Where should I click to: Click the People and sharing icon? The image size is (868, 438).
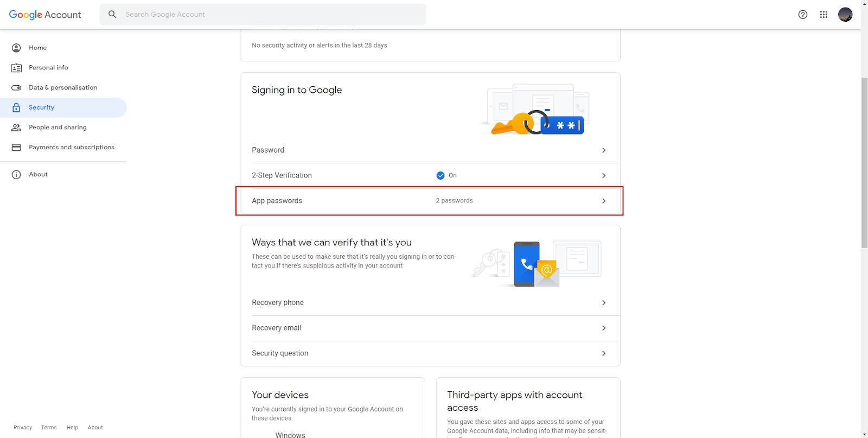pyautogui.click(x=16, y=128)
